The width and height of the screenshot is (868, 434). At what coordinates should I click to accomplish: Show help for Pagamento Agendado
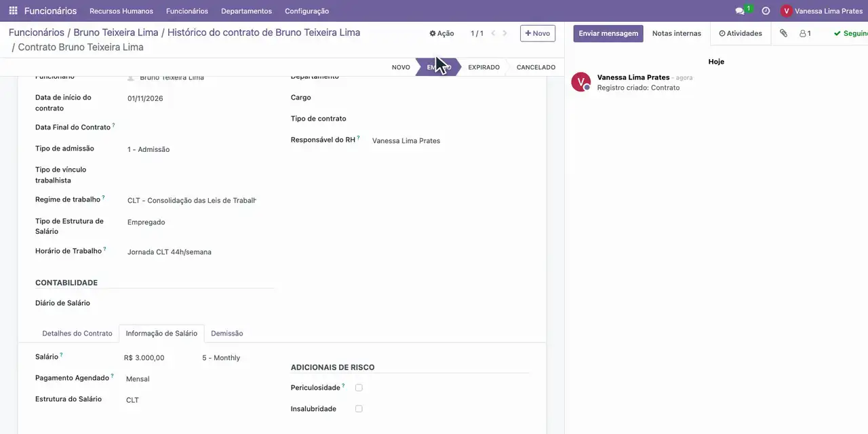click(112, 376)
